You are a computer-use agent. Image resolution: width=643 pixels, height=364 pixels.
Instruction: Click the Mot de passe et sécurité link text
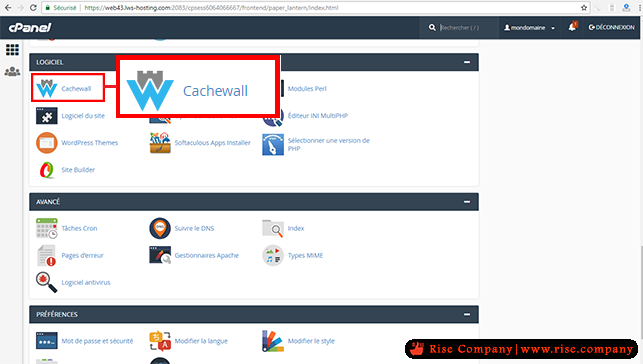[x=97, y=341]
